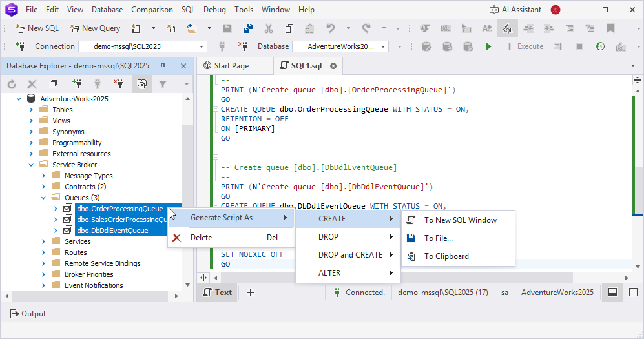
Task: Click the Decrease Indent icon
Action: (528, 28)
